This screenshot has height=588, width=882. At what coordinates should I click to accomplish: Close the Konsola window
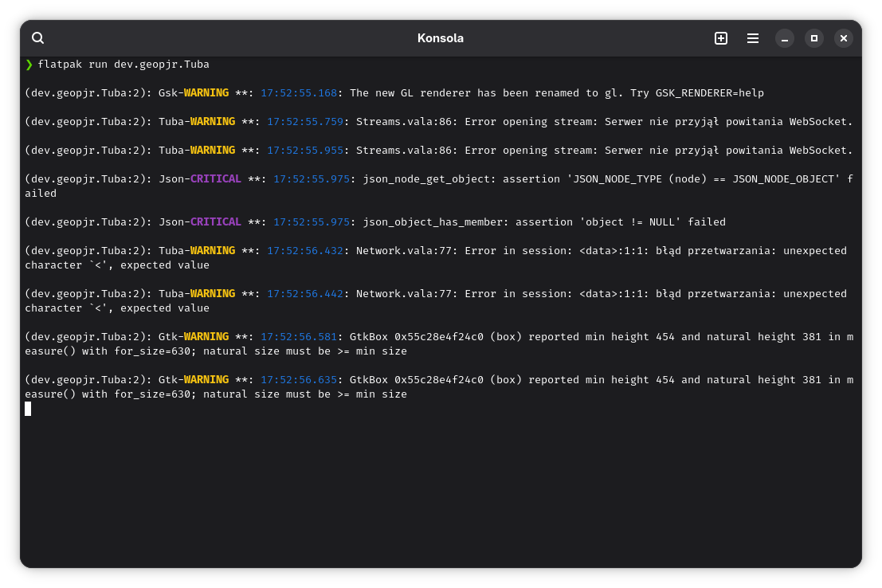[844, 38]
